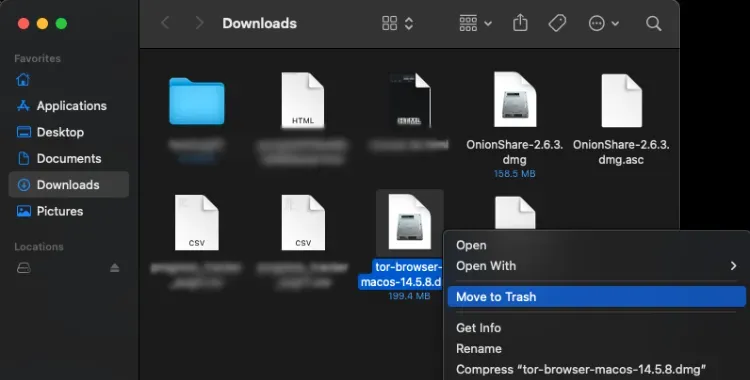Eject the disk under Locations
Viewport: 750px width, 380px height.
pos(114,268)
